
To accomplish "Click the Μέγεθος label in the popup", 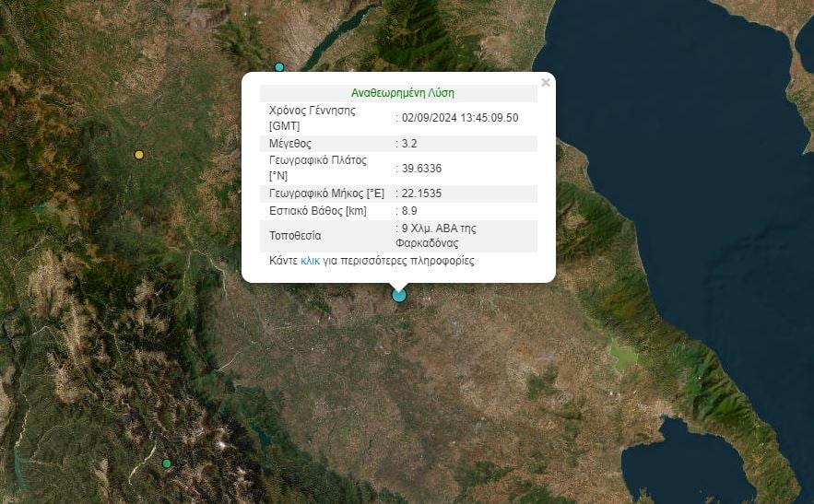I will pos(289,144).
